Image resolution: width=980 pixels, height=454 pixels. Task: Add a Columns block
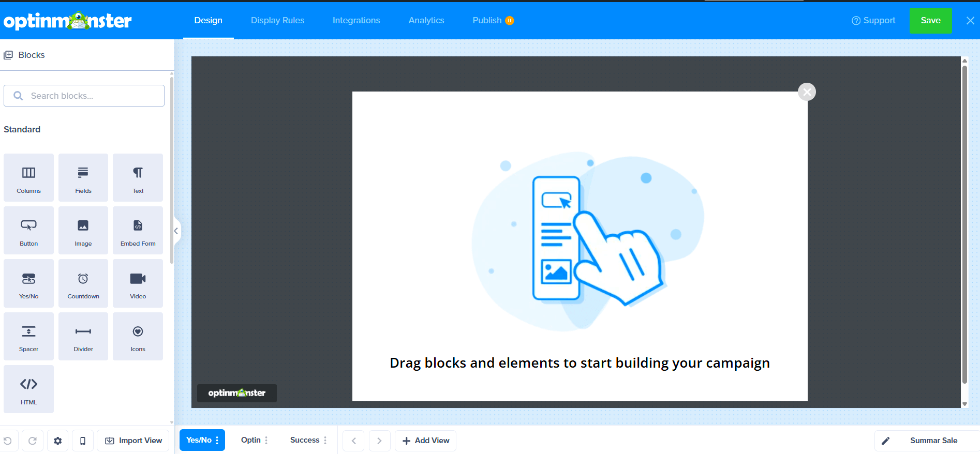28,177
